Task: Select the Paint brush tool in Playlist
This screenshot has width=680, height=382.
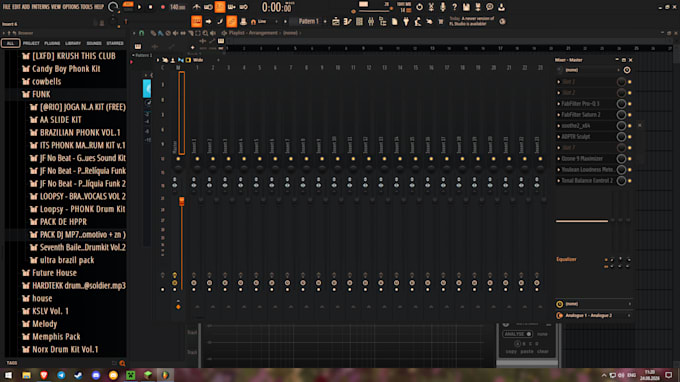Action: click(160, 33)
